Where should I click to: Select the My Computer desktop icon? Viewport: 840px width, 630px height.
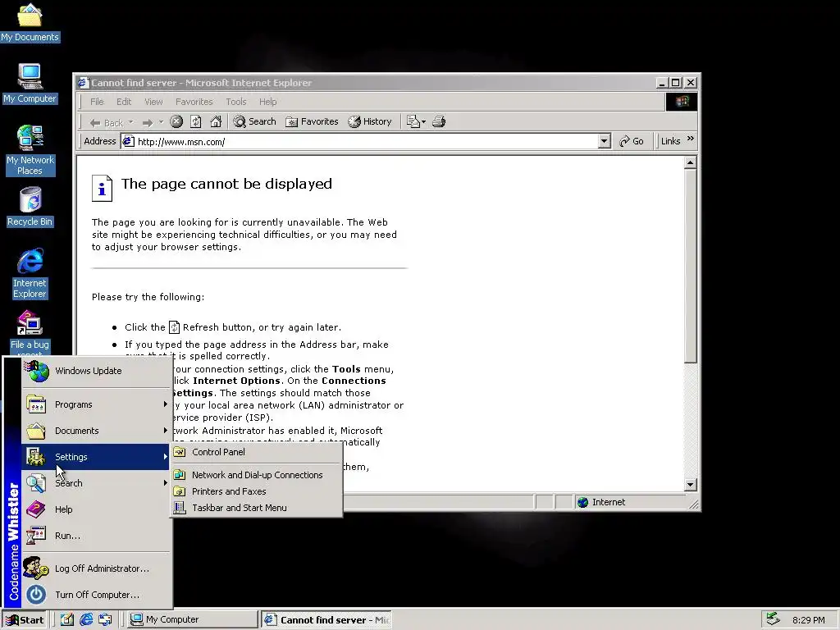click(x=30, y=84)
